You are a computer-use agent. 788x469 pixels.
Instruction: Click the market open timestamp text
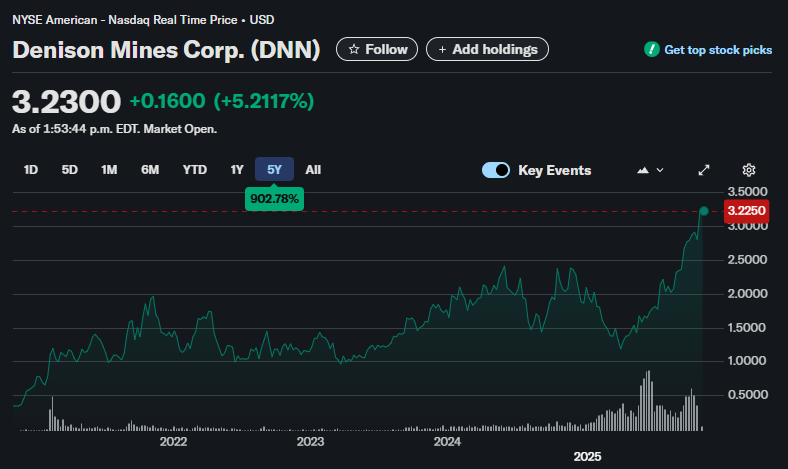click(x=115, y=129)
